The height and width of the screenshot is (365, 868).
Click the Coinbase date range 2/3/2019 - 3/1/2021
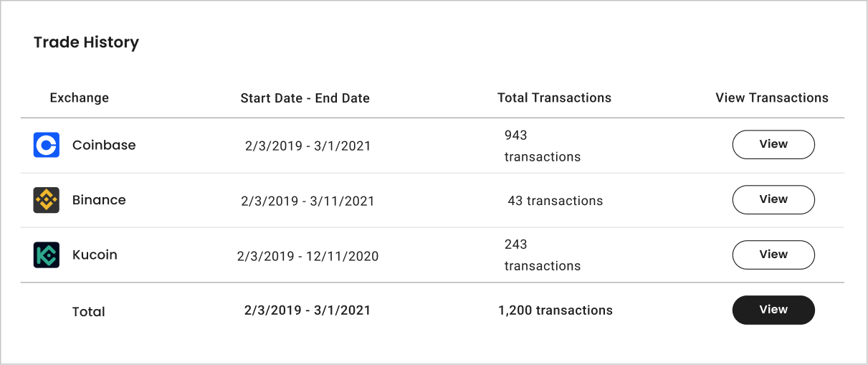pyautogui.click(x=307, y=146)
